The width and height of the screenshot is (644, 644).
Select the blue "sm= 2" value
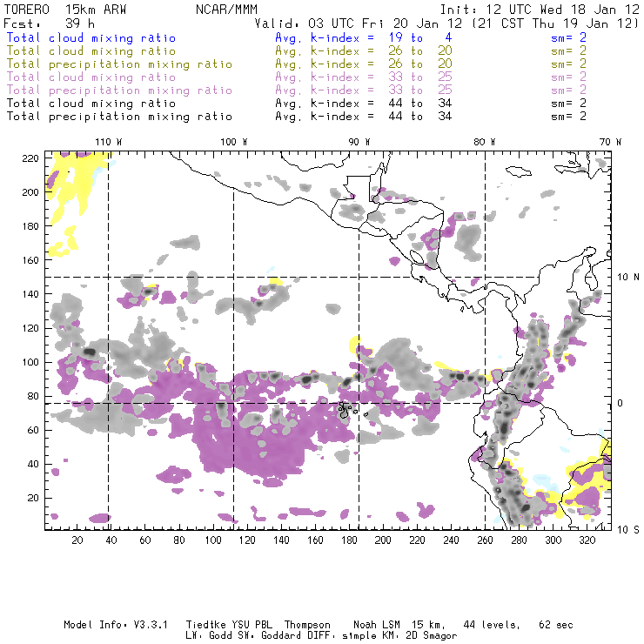coord(568,38)
